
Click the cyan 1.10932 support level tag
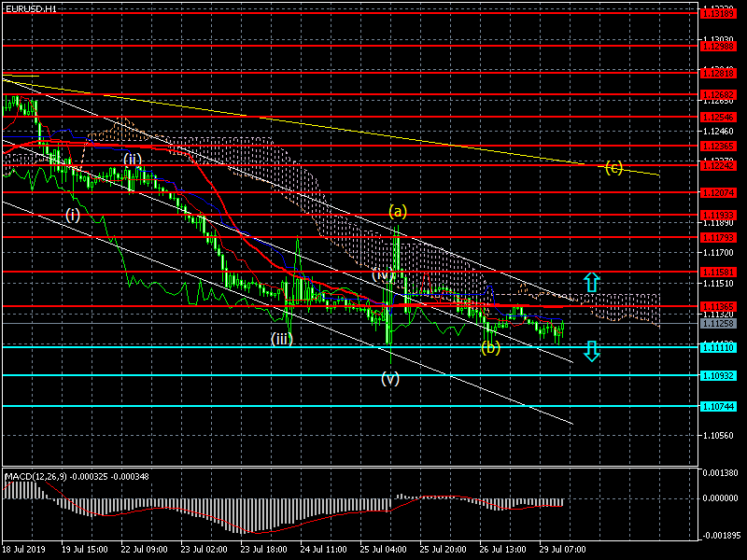(718, 376)
